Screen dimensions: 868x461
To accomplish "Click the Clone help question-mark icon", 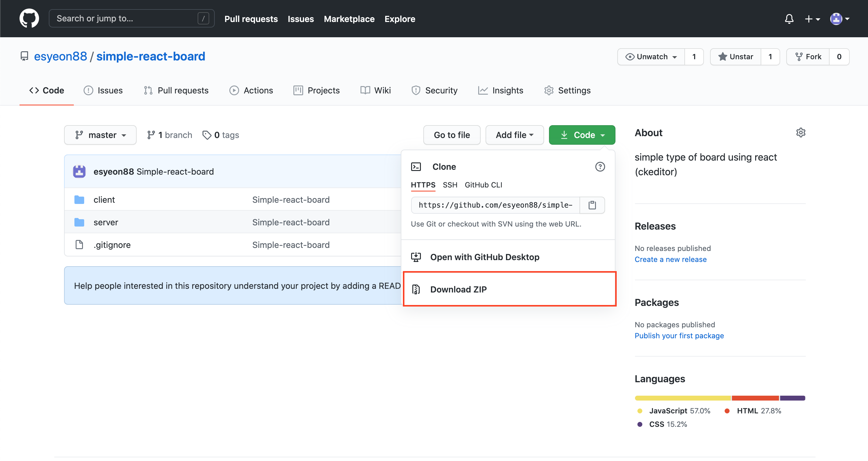I will 600,167.
